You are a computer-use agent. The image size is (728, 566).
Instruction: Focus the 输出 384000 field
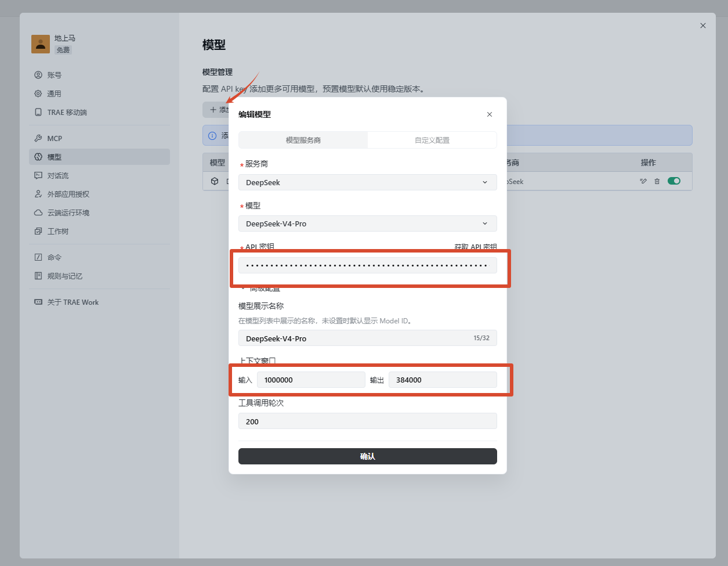[443, 380]
